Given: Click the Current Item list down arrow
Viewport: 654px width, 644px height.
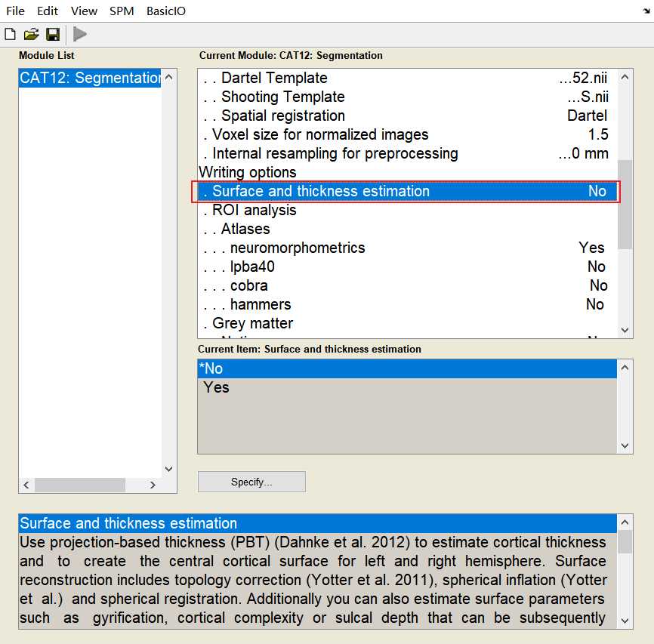Looking at the screenshot, I should click(625, 445).
